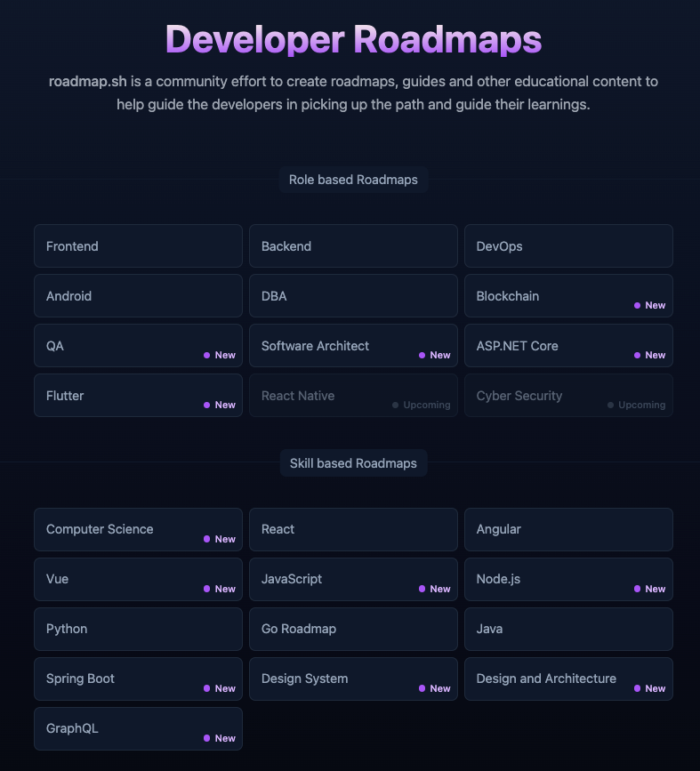View the Software Architect roadmap
The height and width of the screenshot is (771, 700).
(x=353, y=346)
